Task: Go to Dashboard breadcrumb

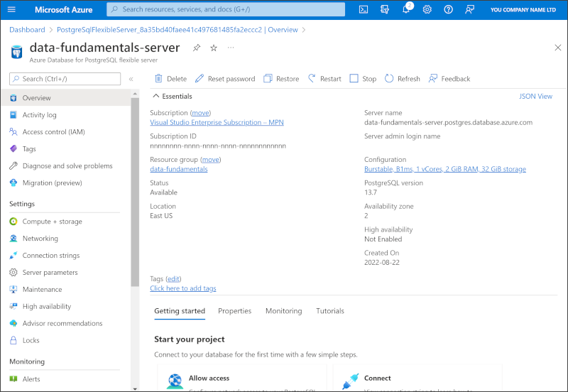Action: 27,30
